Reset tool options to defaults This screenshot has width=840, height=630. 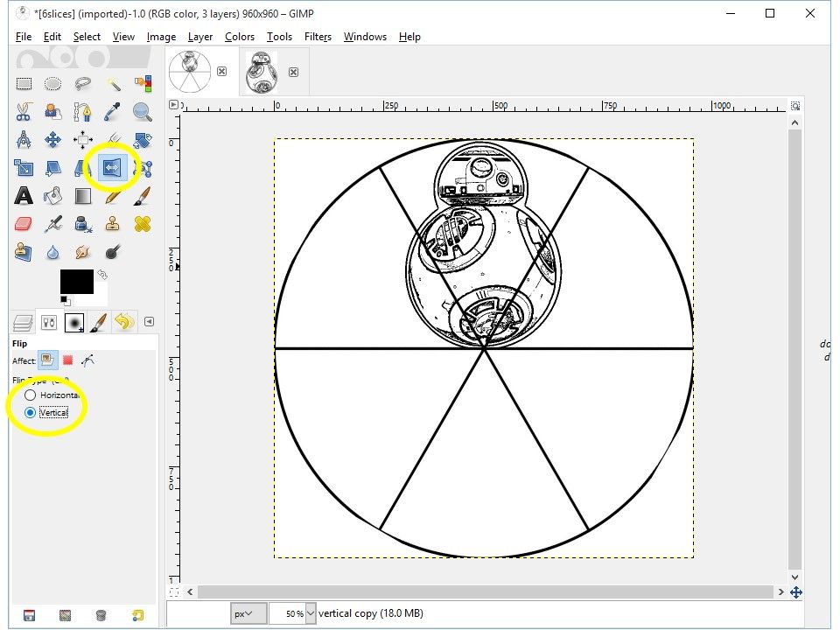(137, 615)
